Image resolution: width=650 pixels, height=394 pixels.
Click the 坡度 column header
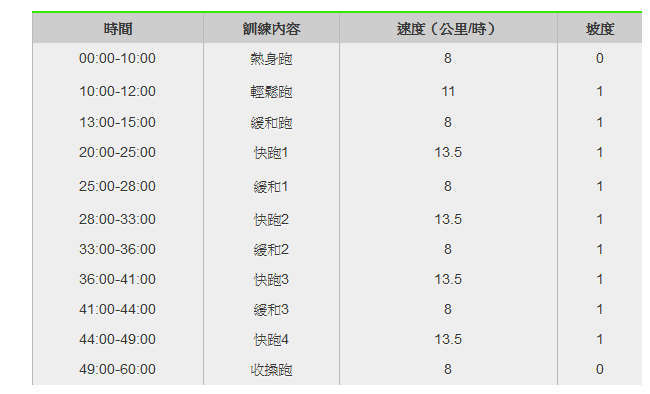tap(599, 29)
